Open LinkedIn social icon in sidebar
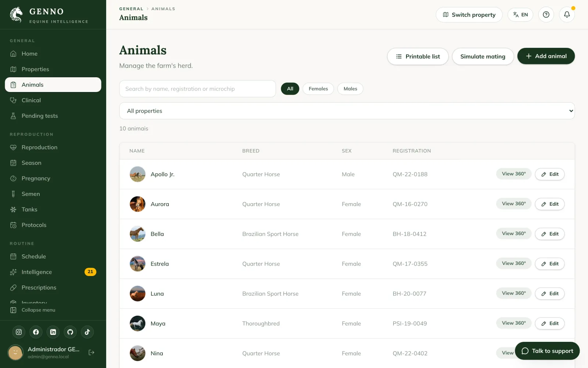The image size is (588, 368). (x=53, y=332)
